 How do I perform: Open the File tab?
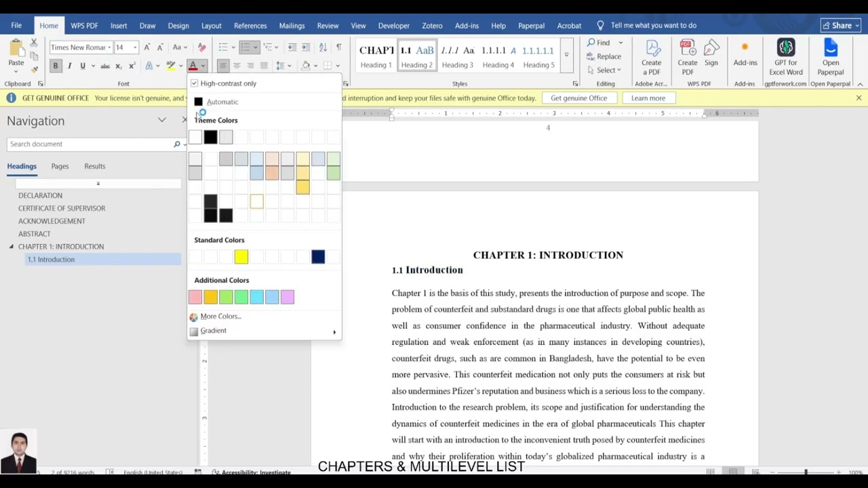[16, 26]
